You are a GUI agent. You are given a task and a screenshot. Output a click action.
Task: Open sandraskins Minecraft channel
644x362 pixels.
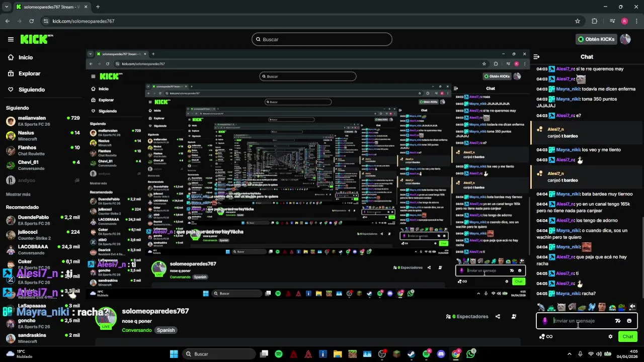click(x=43, y=338)
